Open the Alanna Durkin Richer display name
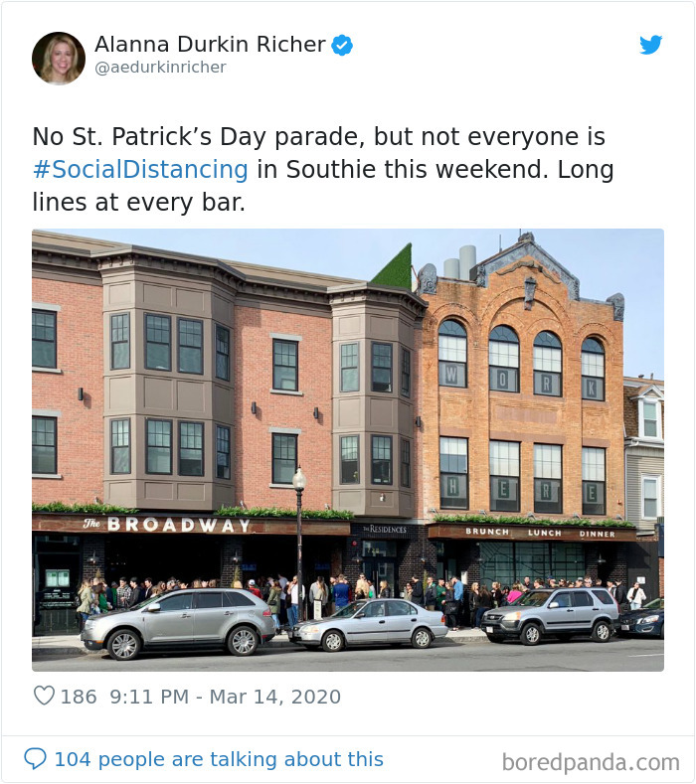The image size is (696, 784). pyautogui.click(x=210, y=44)
